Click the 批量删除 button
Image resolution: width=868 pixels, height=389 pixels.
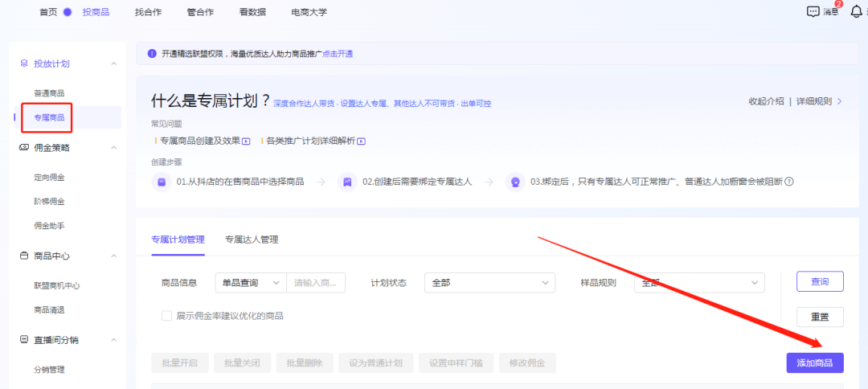(x=305, y=363)
